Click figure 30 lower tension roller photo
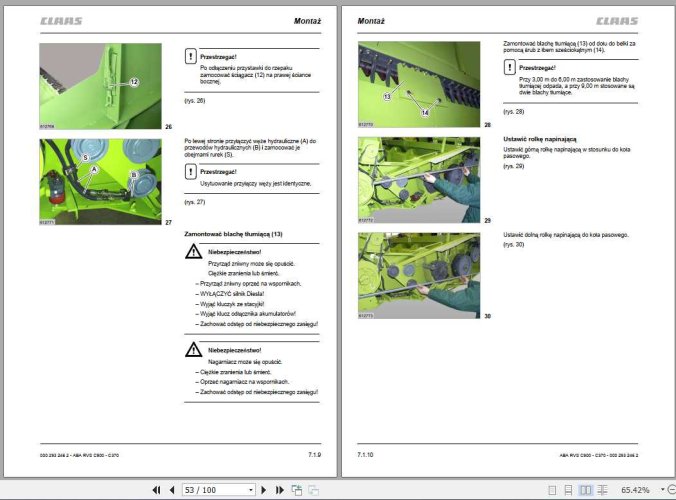The width and height of the screenshot is (676, 500). (x=419, y=275)
